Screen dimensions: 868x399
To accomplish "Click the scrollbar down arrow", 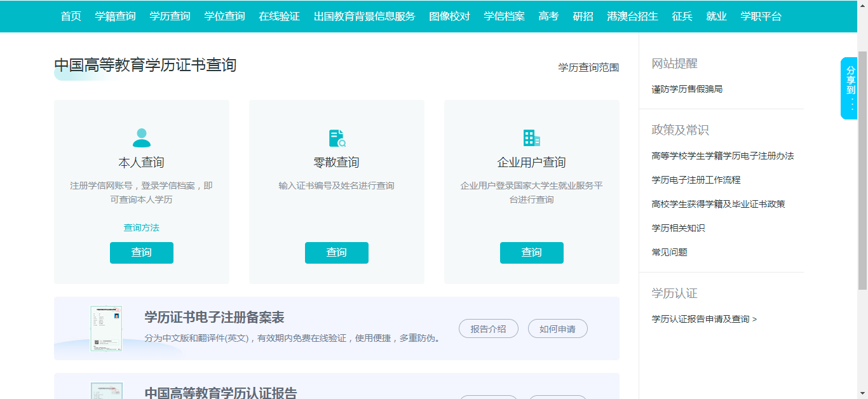I will pos(864,393).
